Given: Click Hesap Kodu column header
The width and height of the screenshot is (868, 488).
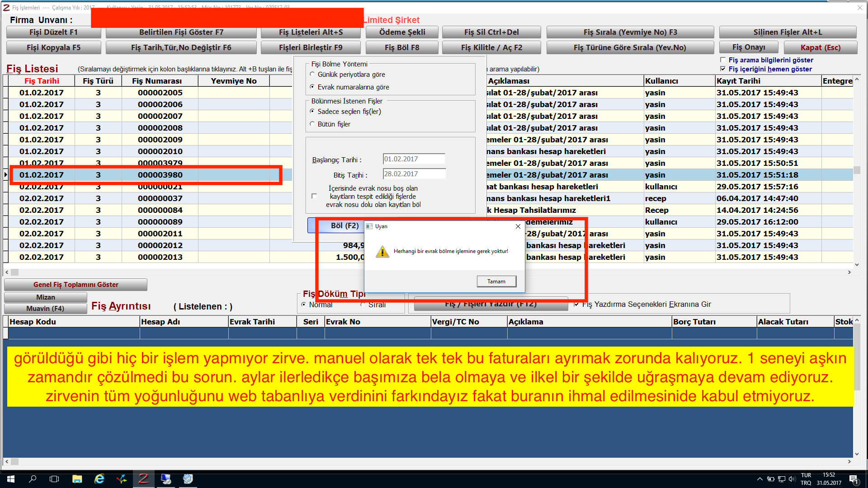Looking at the screenshot, I should [74, 322].
